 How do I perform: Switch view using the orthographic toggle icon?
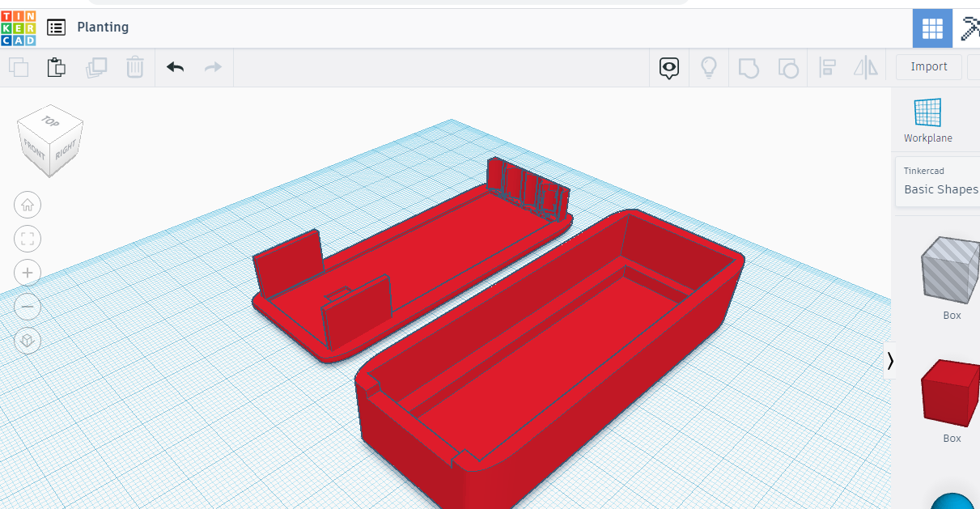click(x=28, y=341)
